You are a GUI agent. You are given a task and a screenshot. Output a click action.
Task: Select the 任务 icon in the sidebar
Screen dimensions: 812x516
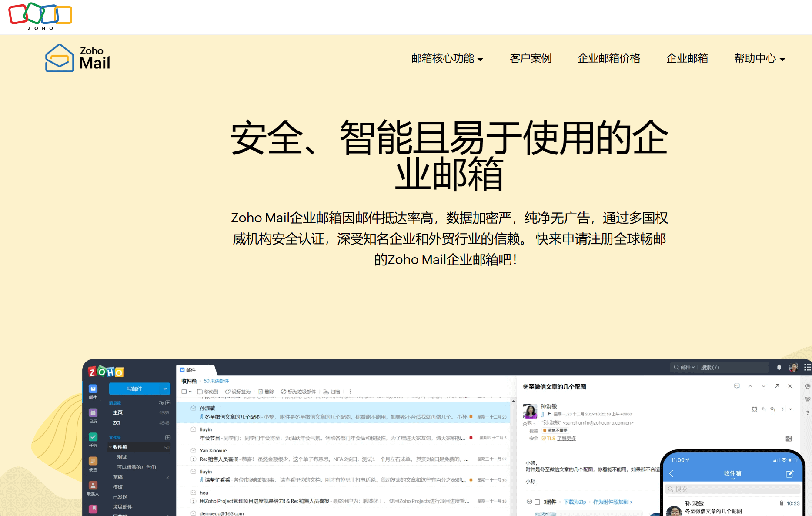click(x=93, y=437)
